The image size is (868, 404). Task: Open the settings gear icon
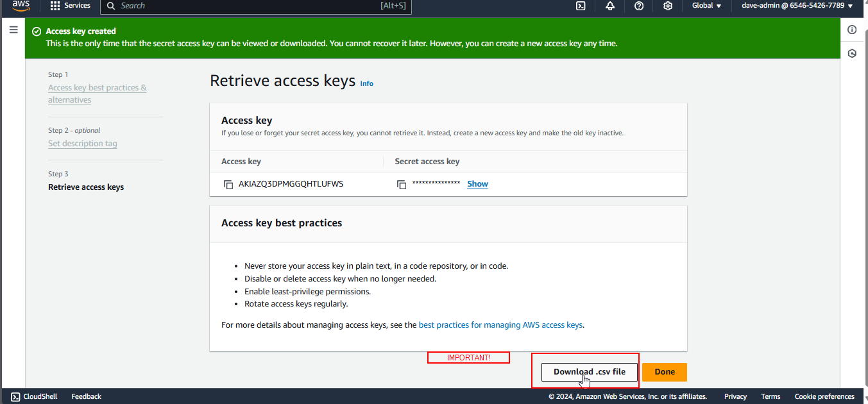[x=668, y=6]
